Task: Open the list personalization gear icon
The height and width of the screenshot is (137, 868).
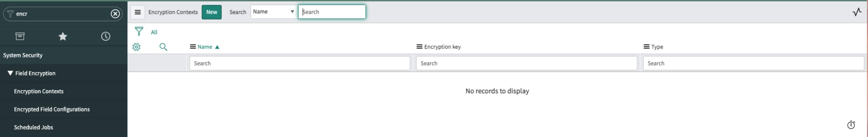Action: click(x=136, y=47)
